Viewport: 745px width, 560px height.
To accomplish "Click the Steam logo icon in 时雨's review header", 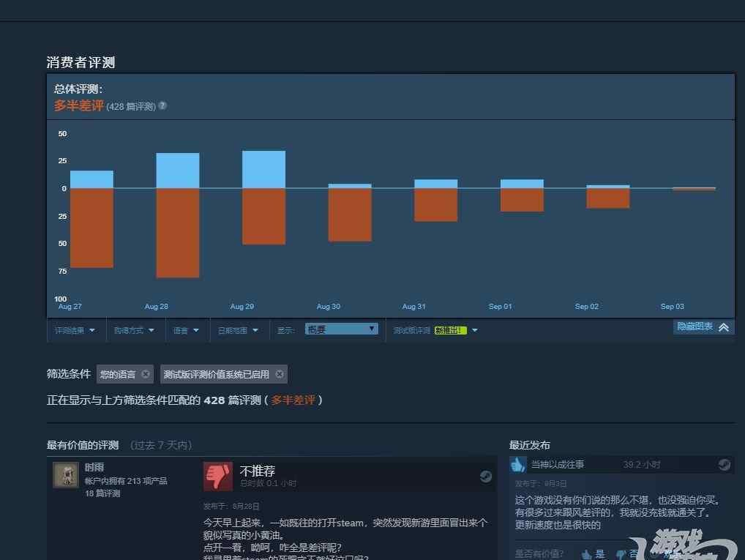I will (486, 477).
